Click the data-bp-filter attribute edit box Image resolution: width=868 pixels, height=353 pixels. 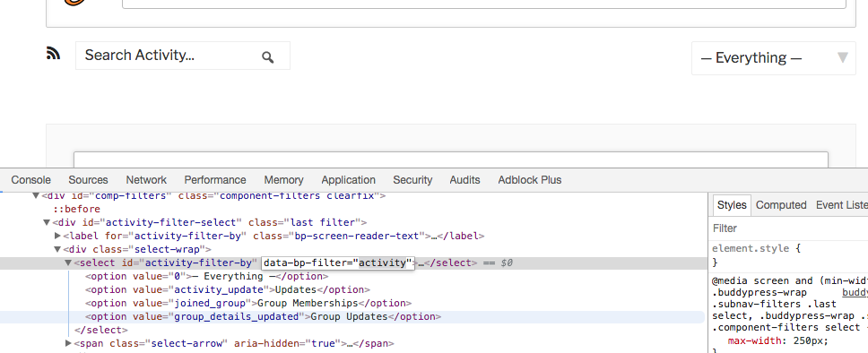[x=338, y=263]
